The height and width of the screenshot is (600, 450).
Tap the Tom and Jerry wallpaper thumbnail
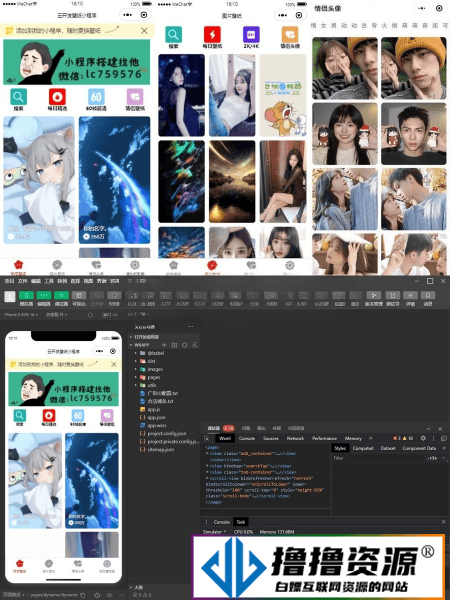pyautogui.click(x=283, y=95)
